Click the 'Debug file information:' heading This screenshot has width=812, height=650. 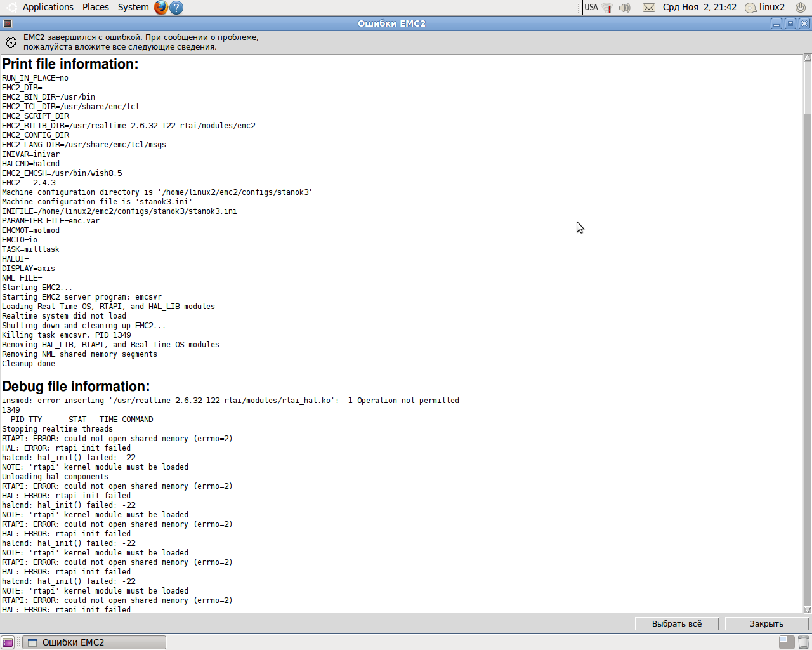pos(76,387)
